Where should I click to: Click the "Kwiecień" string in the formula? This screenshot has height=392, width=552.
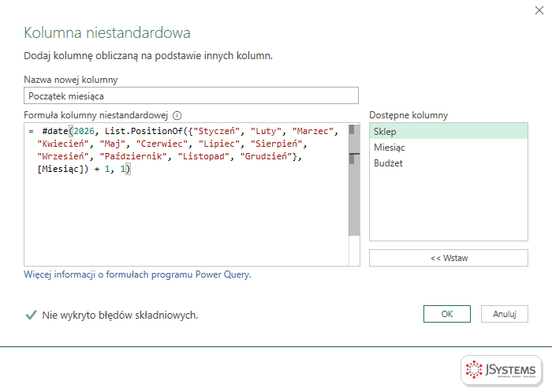tap(63, 144)
